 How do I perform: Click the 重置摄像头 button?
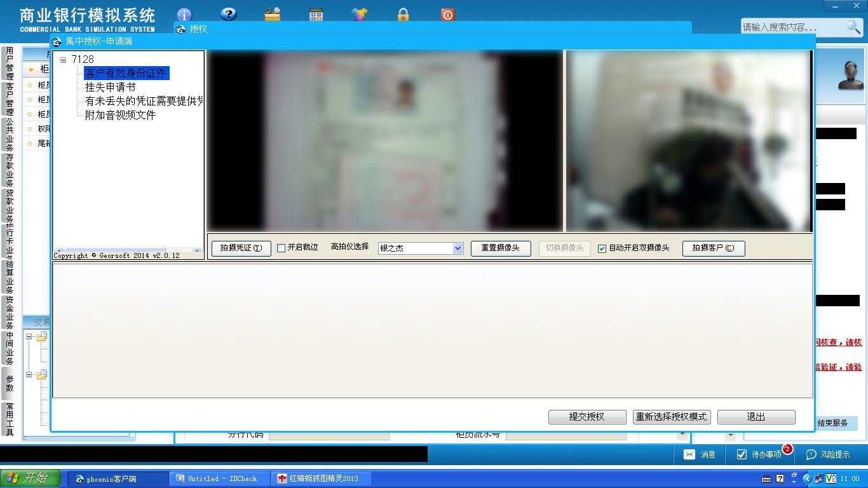[x=501, y=248]
